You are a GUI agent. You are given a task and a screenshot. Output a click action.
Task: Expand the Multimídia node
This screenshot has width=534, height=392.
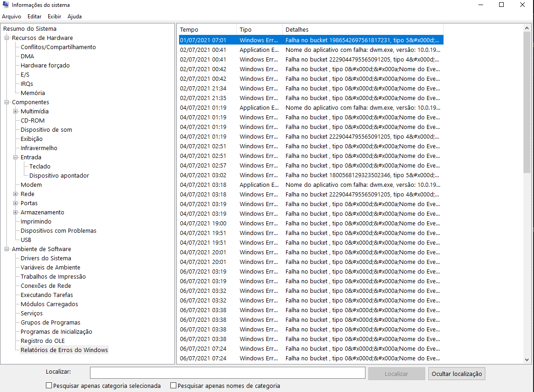(15, 112)
